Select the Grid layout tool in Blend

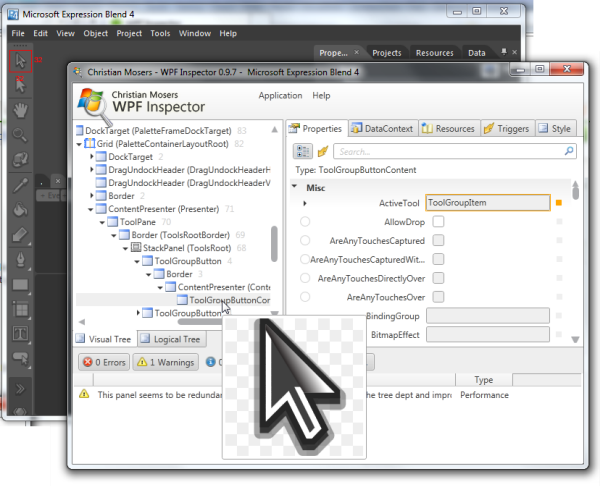(20, 309)
